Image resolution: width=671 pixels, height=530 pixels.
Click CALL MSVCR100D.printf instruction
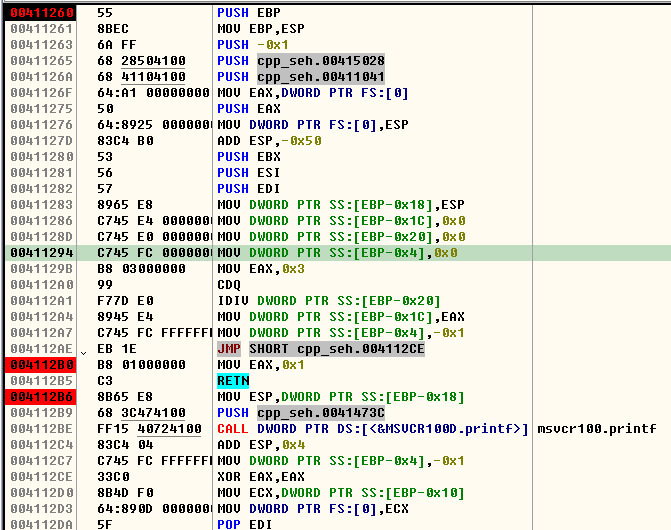coord(373,429)
